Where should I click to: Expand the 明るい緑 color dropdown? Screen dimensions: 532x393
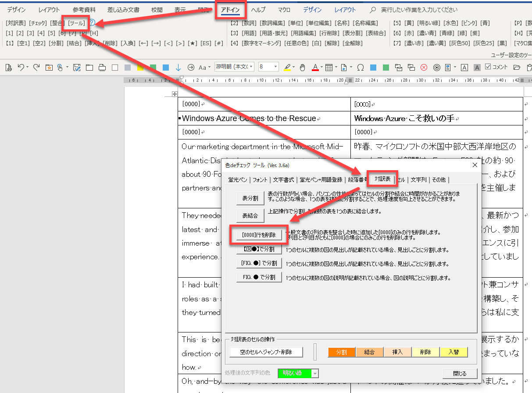[314, 373]
